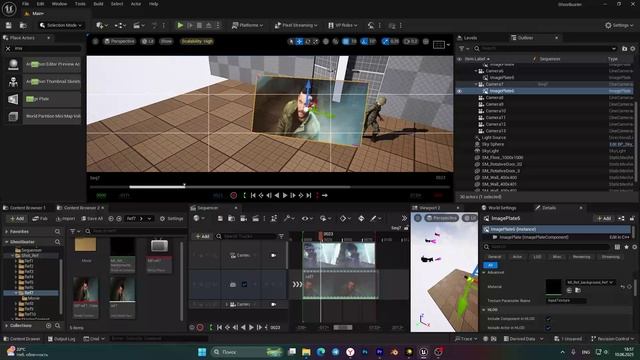Open File Explorer from the taskbar
Viewport: 640px width, 360px height.
(306, 352)
